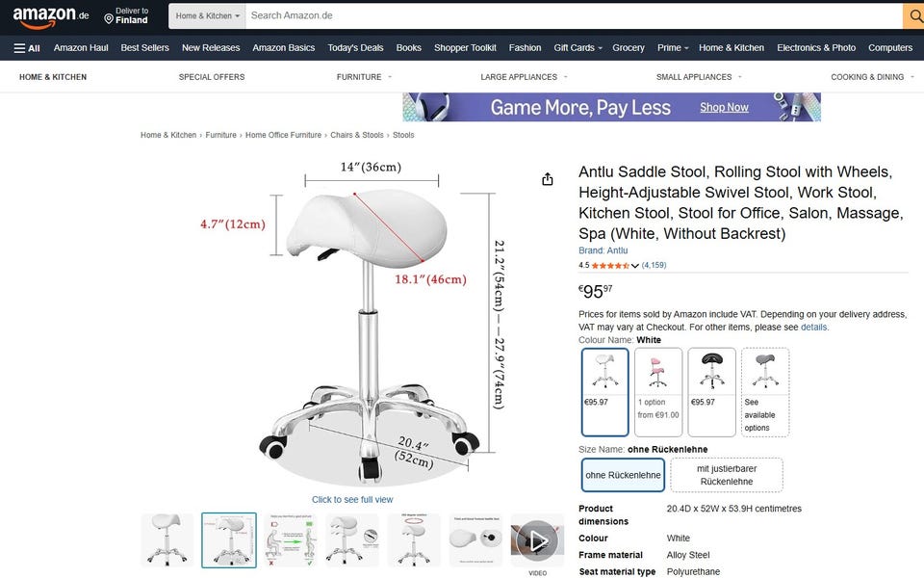Go to Best Sellers menu item
924x578 pixels.
145,48
